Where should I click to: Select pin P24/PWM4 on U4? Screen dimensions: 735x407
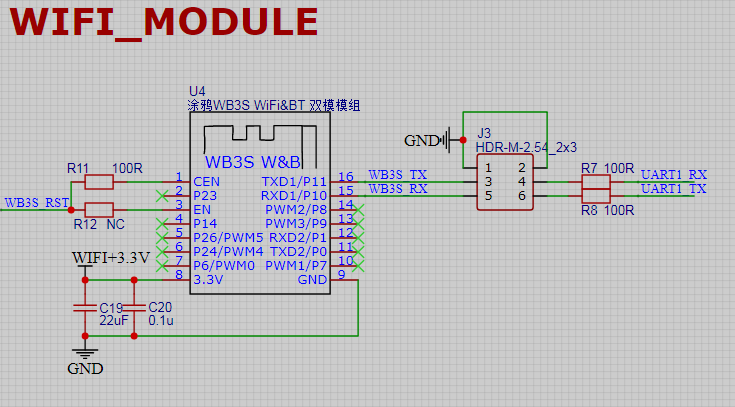tap(228, 252)
